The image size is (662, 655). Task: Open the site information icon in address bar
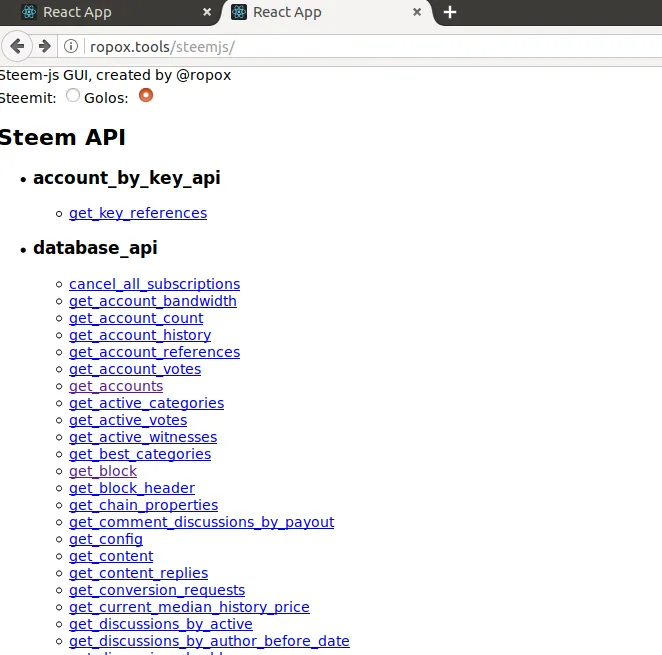(71, 46)
